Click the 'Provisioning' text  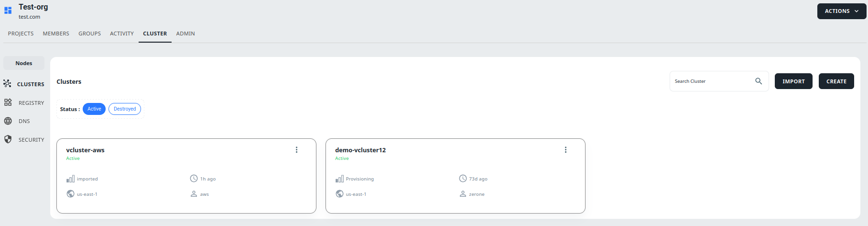(360, 179)
